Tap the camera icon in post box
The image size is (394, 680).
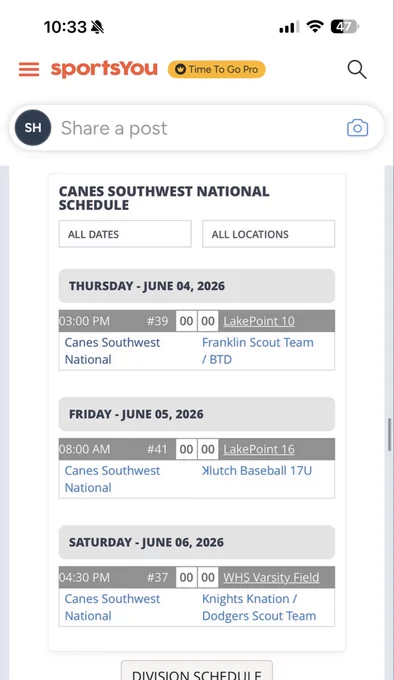tap(358, 128)
